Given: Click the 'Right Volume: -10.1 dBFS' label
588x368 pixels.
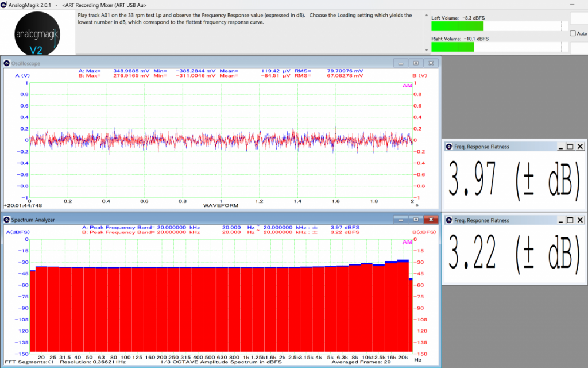Looking at the screenshot, I should [460, 39].
